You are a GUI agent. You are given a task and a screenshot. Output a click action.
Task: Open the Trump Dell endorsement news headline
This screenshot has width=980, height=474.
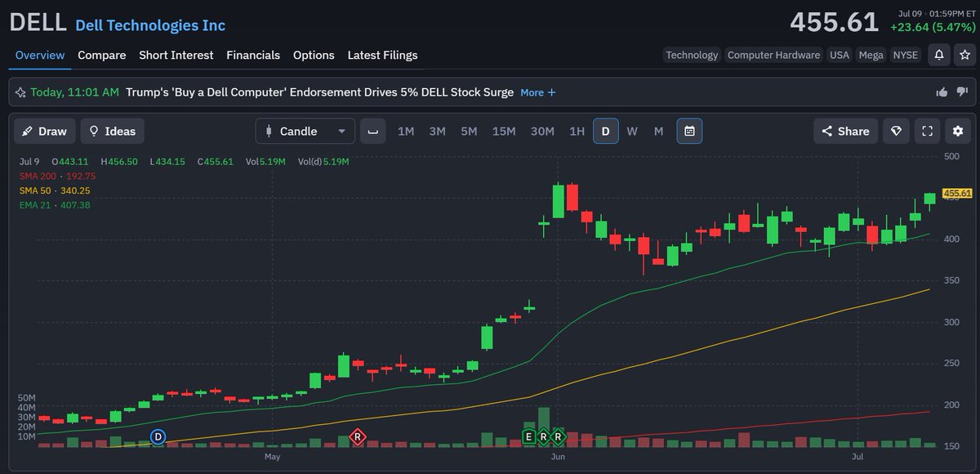coord(320,92)
